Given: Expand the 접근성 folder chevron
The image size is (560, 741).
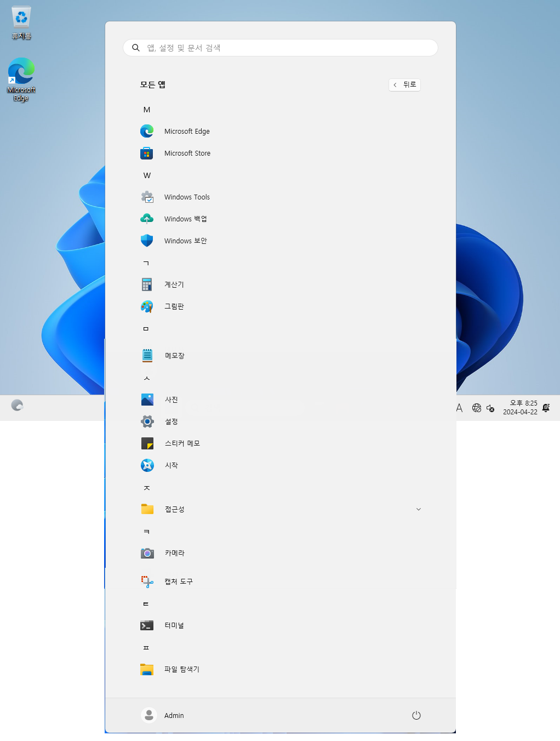Looking at the screenshot, I should point(419,509).
